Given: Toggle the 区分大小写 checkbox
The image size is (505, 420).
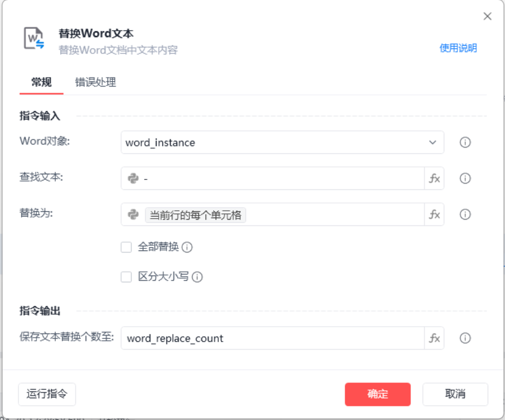Looking at the screenshot, I should (126, 277).
